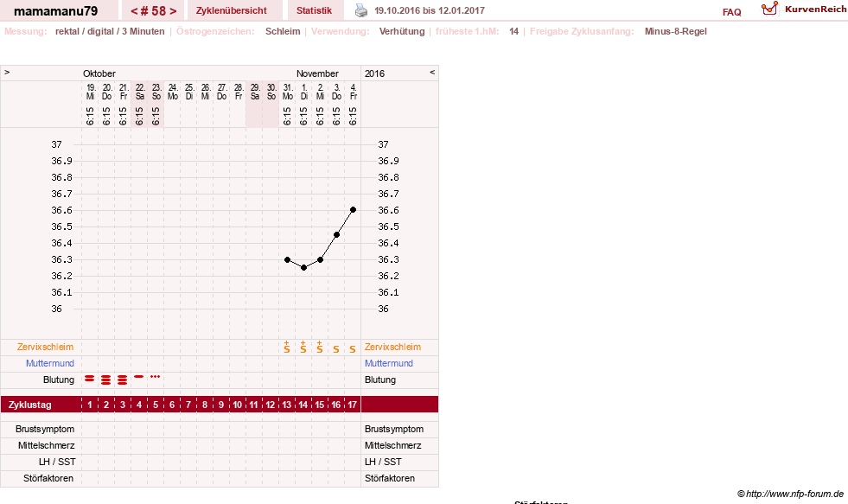The height and width of the screenshot is (504, 848).
Task: Click the left 37 temperature axis label
Action: [56, 144]
